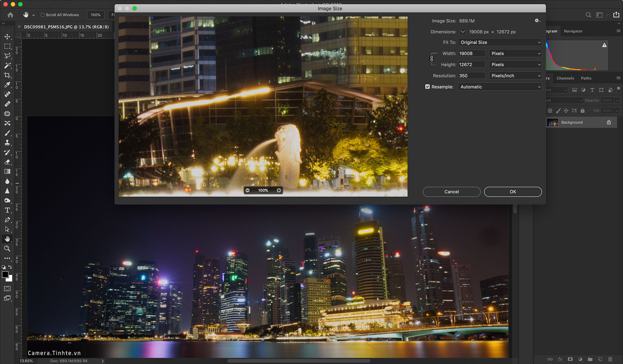Toggle Lock all button in Layers

pyautogui.click(x=582, y=111)
